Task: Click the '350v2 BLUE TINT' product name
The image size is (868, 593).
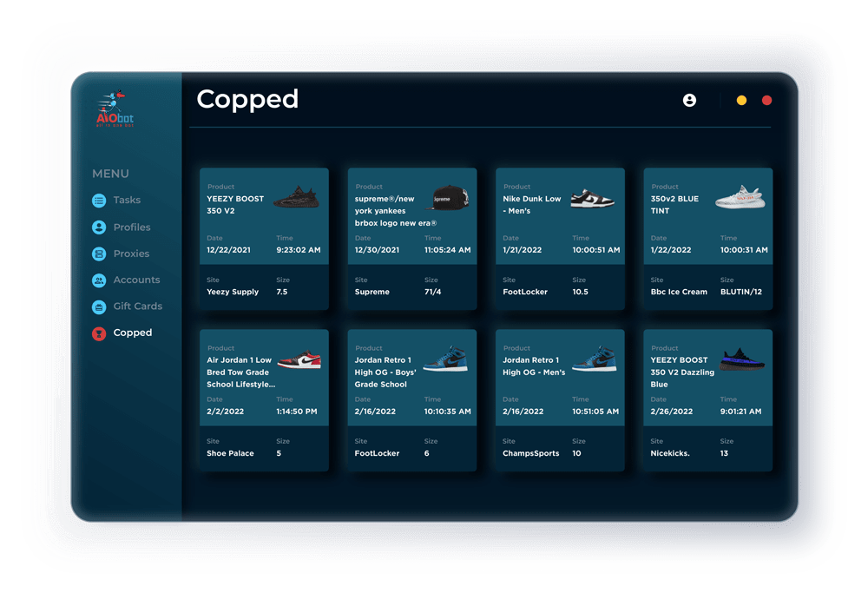Action: [674, 205]
